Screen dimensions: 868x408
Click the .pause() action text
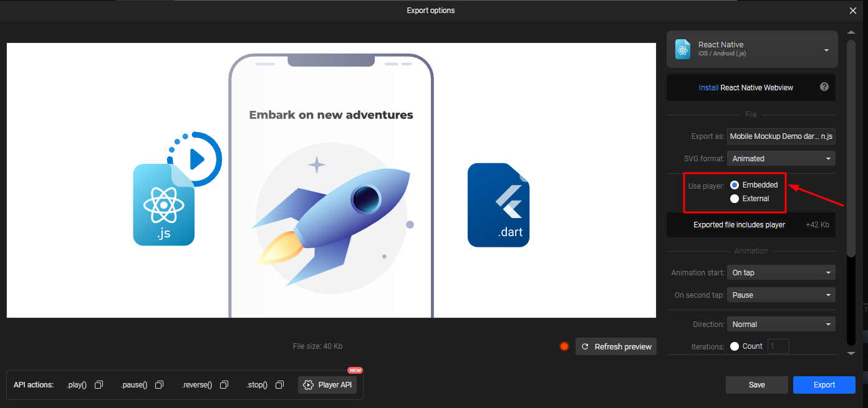click(x=134, y=385)
